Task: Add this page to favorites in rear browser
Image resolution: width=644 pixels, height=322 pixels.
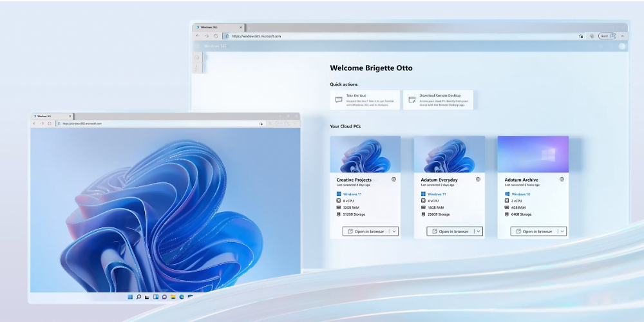Action: click(581, 36)
